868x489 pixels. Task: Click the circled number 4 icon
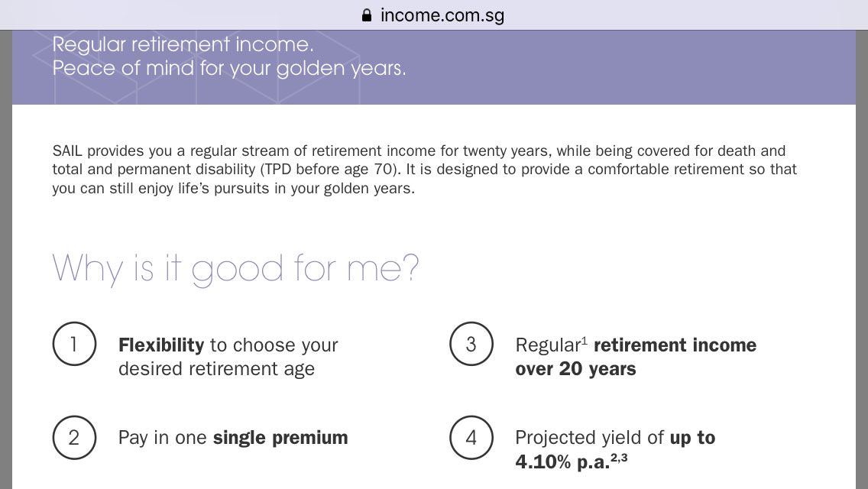pos(471,438)
